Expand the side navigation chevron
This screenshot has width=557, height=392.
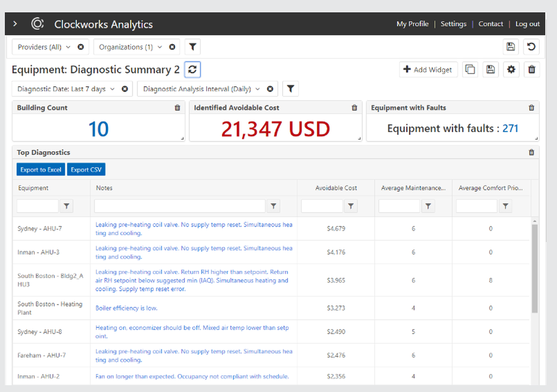click(x=15, y=24)
